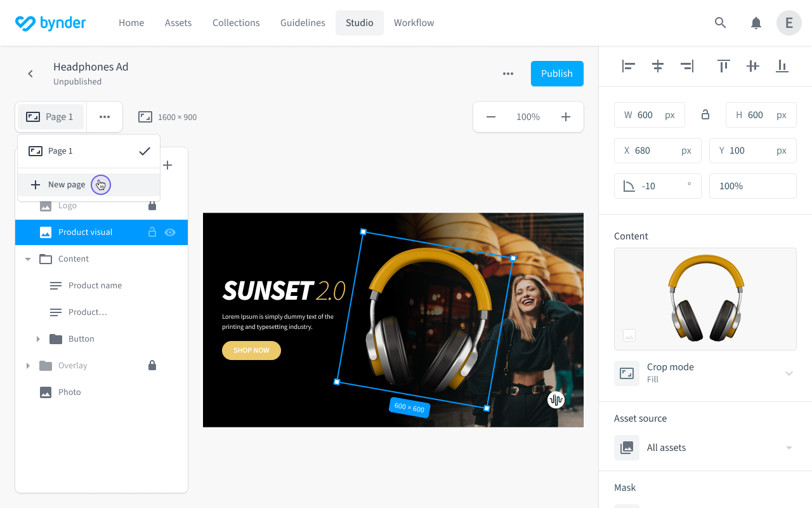
Task: Unlock the Overlay group padlock
Action: click(x=152, y=365)
